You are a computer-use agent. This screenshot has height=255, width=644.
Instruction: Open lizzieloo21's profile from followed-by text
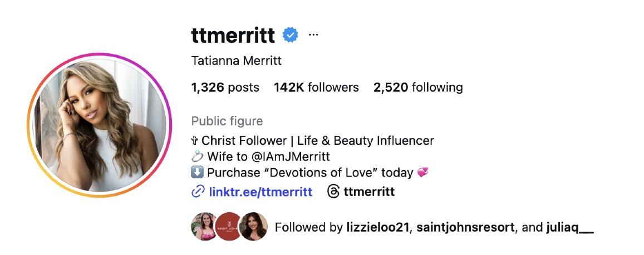[377, 228]
